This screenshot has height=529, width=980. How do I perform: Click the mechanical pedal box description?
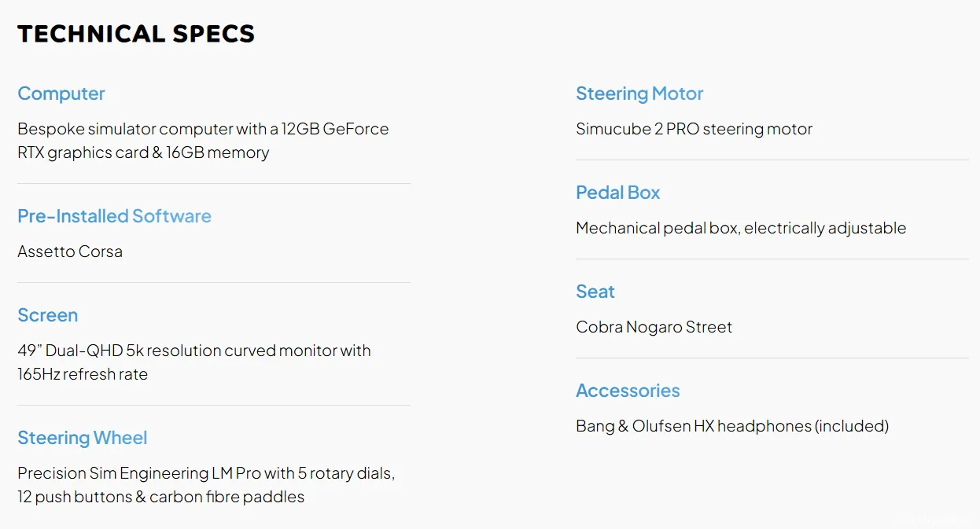coord(741,228)
